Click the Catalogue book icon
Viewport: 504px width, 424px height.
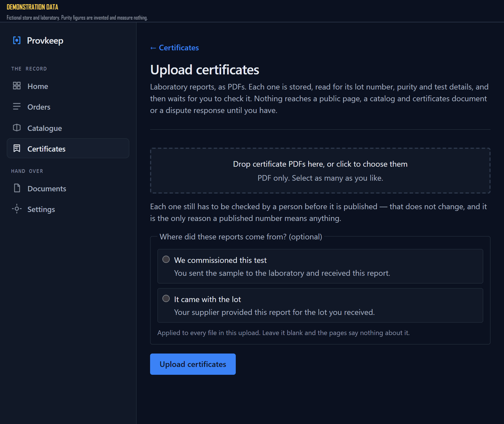pos(17,128)
